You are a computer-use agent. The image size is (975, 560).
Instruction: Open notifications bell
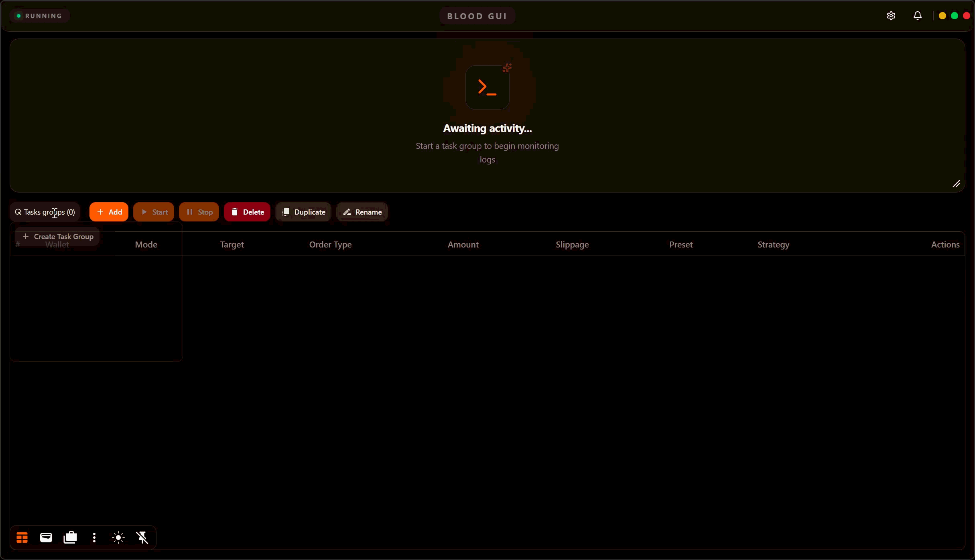point(917,16)
